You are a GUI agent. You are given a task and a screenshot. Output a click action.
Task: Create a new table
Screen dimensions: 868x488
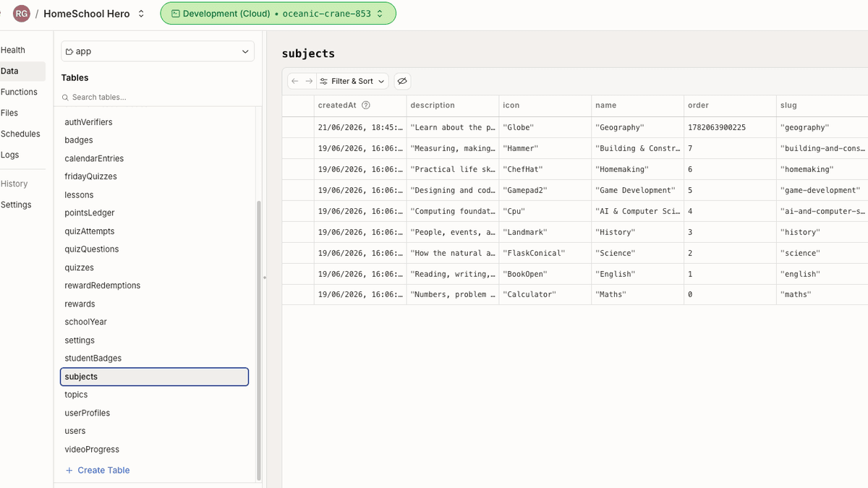pos(98,470)
